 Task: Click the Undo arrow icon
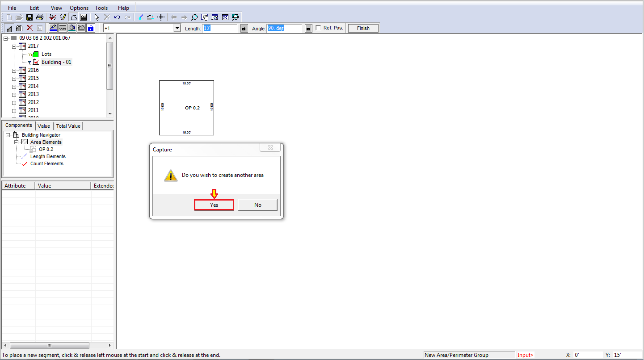(x=117, y=17)
